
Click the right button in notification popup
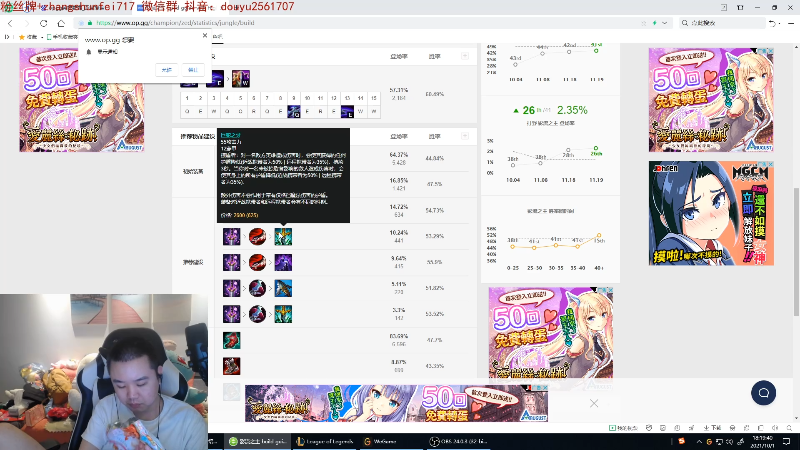[x=192, y=69]
